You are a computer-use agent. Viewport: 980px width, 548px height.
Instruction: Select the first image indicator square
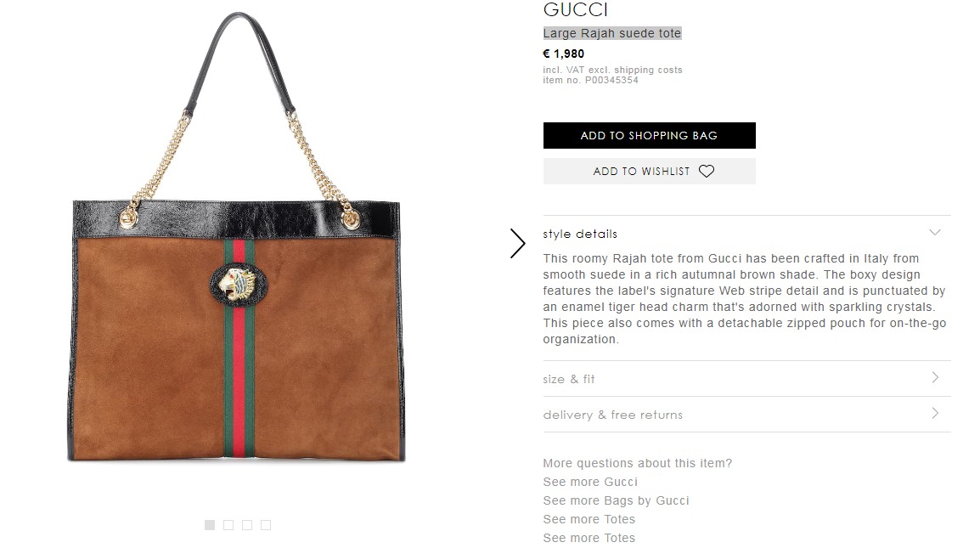pyautogui.click(x=210, y=525)
